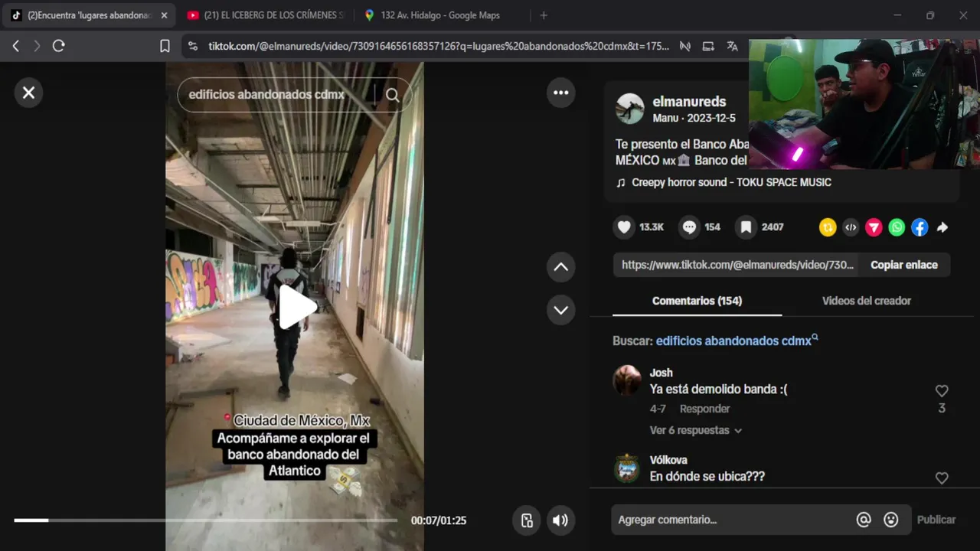Click the Vólkova commenter name
Image resolution: width=980 pixels, height=551 pixels.
668,460
